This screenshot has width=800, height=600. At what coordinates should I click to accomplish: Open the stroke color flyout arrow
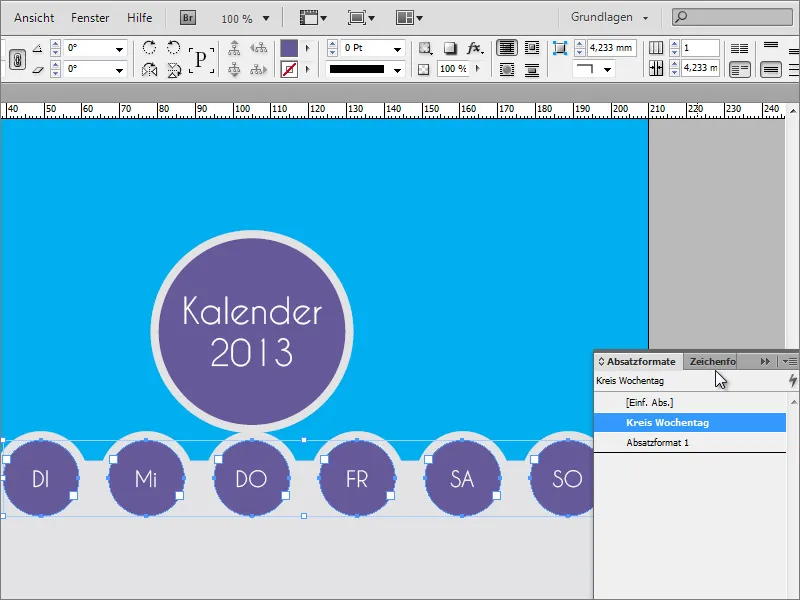(308, 69)
